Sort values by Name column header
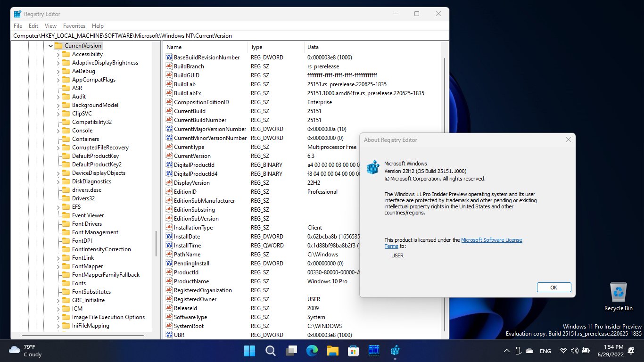The image size is (644, 362). click(x=206, y=47)
